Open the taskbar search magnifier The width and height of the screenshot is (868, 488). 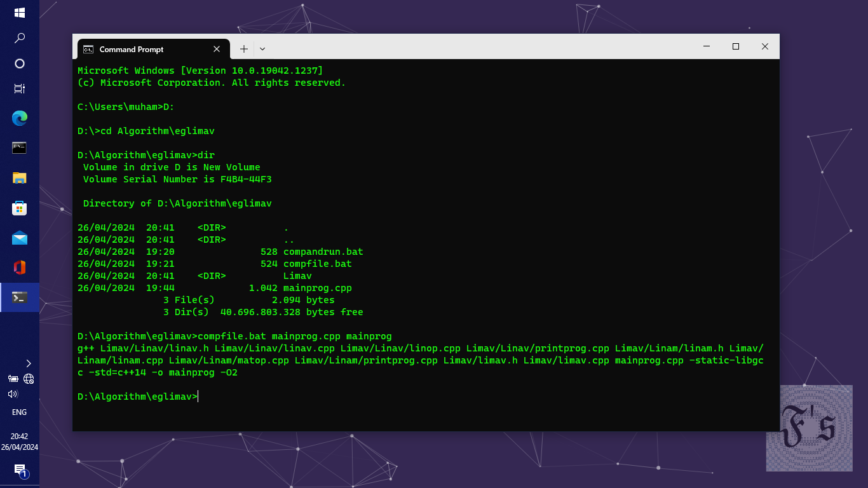(x=19, y=38)
